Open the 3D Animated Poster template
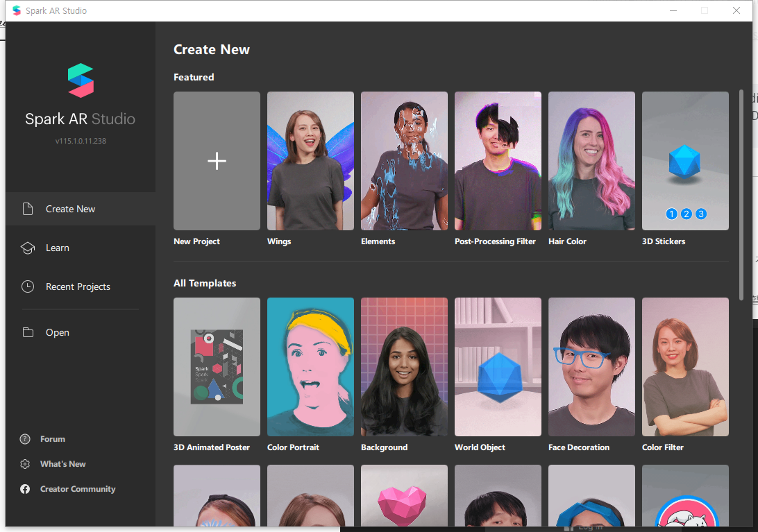 click(x=217, y=367)
